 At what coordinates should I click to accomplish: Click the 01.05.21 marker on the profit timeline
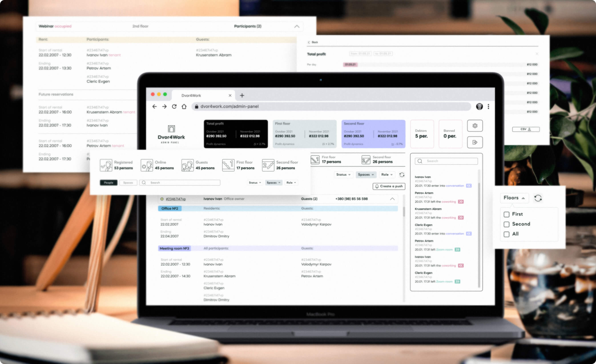pos(350,64)
